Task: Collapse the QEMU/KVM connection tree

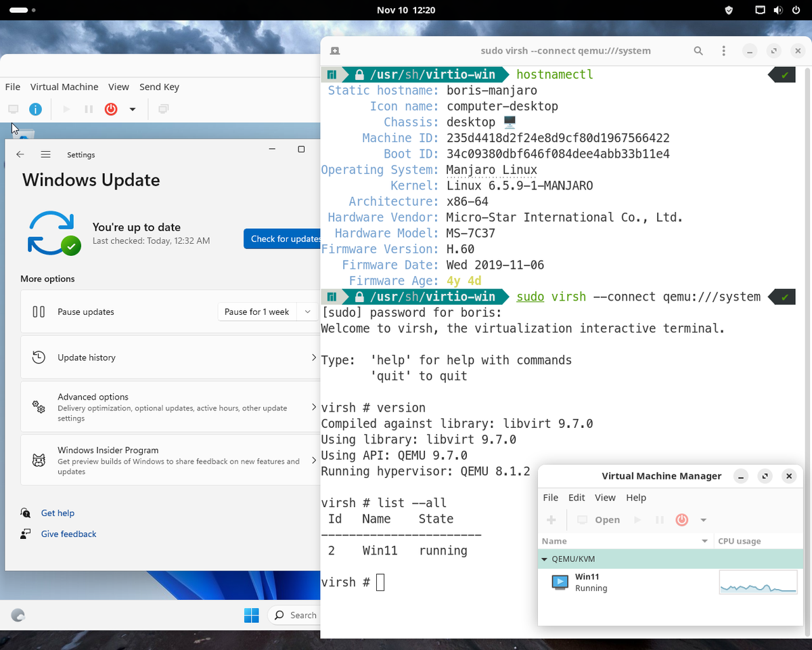Action: [x=545, y=559]
